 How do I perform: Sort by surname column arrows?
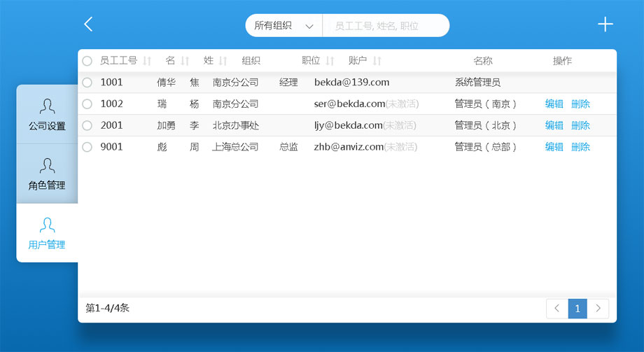point(223,61)
